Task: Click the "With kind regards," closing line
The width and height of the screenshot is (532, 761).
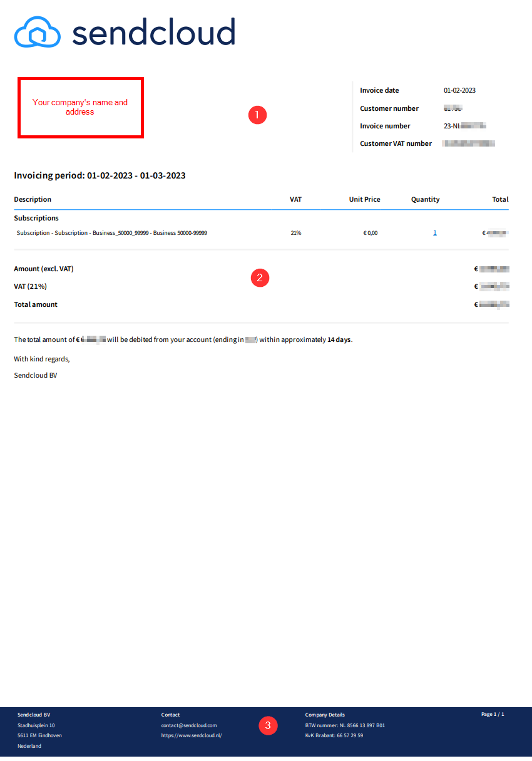Action: [x=42, y=359]
